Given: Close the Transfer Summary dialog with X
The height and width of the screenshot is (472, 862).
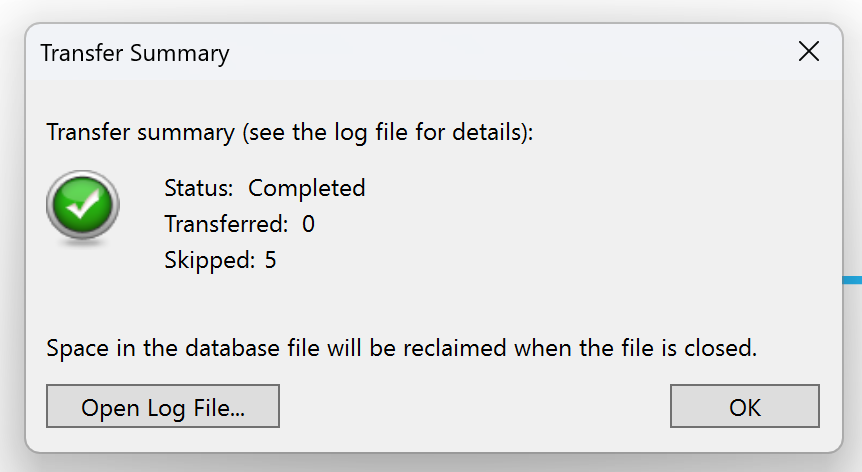Looking at the screenshot, I should pyautogui.click(x=809, y=53).
